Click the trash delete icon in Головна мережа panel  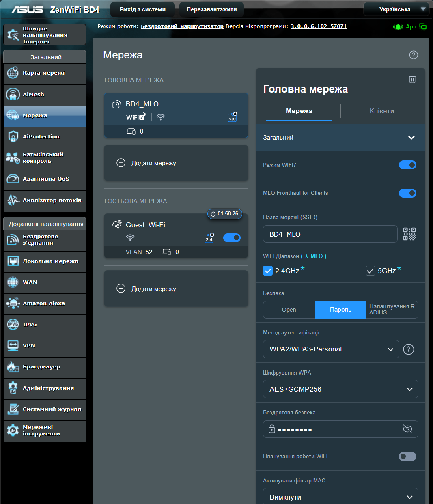tap(412, 79)
